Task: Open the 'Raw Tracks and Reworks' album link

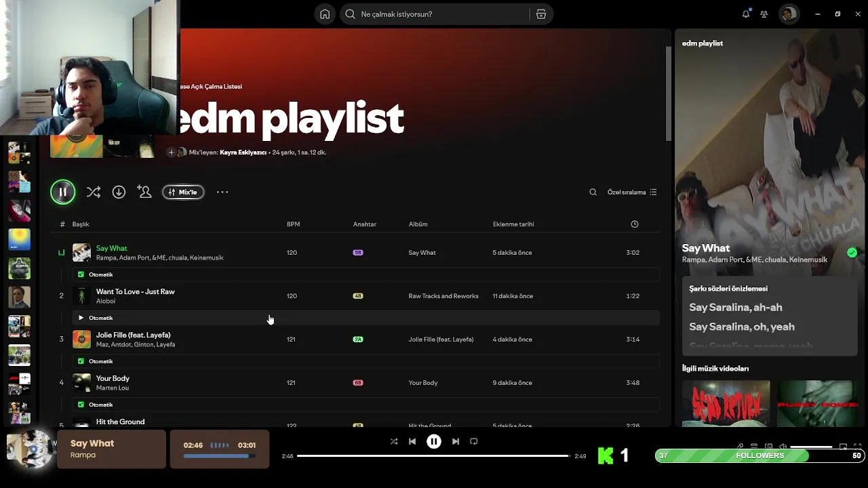Action: 443,296
